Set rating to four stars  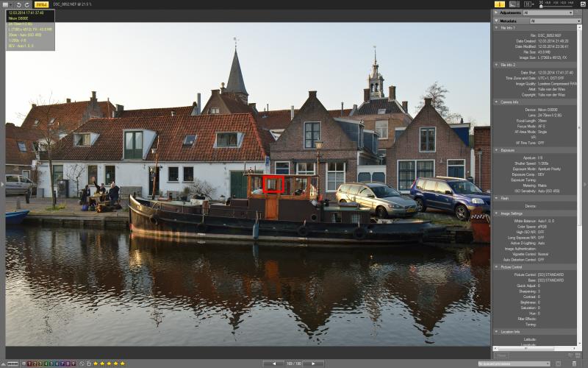pyautogui.click(x=116, y=364)
